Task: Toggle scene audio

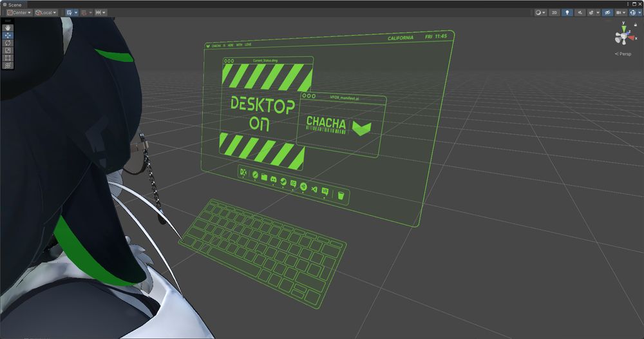Action: click(x=580, y=13)
